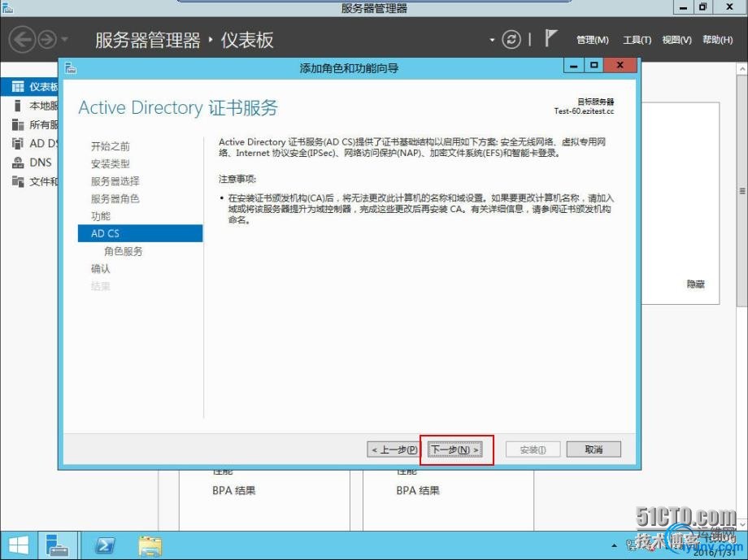The image size is (748, 560).
Task: Click the back navigation arrow in Server Manager
Action: pos(23,40)
